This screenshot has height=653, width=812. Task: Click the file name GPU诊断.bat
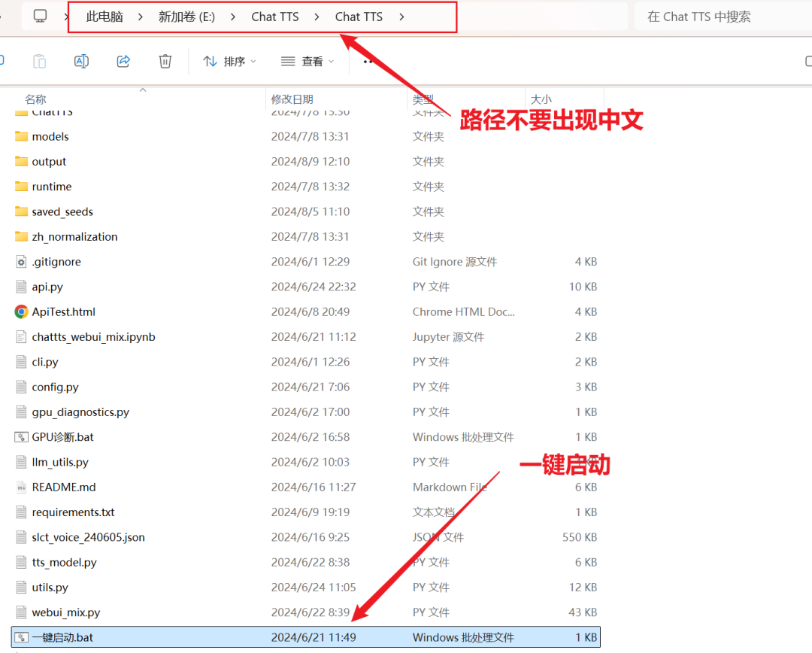click(x=62, y=437)
